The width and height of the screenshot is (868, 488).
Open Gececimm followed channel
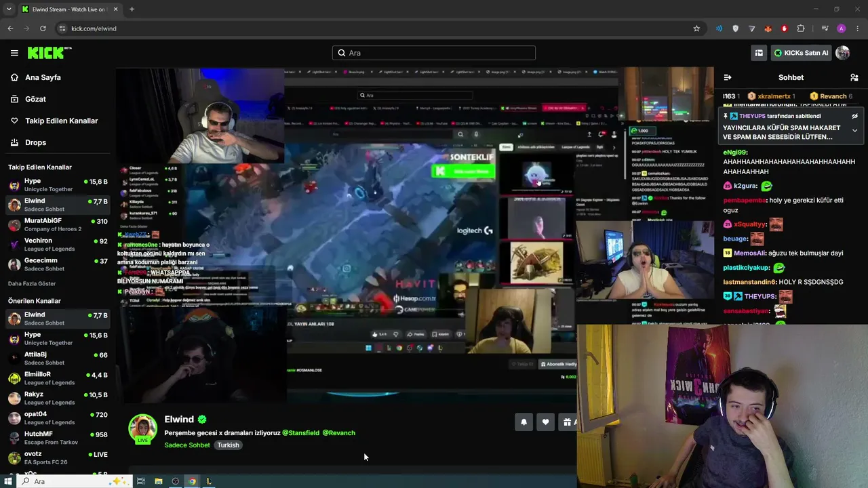(x=58, y=264)
